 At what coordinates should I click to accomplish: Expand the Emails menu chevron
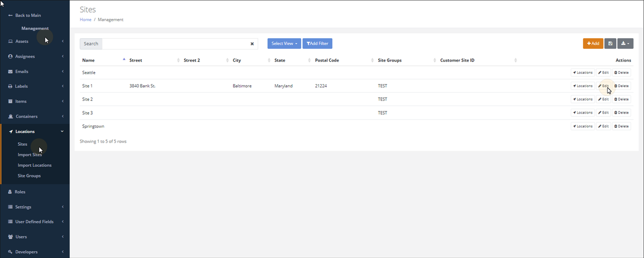coord(63,72)
